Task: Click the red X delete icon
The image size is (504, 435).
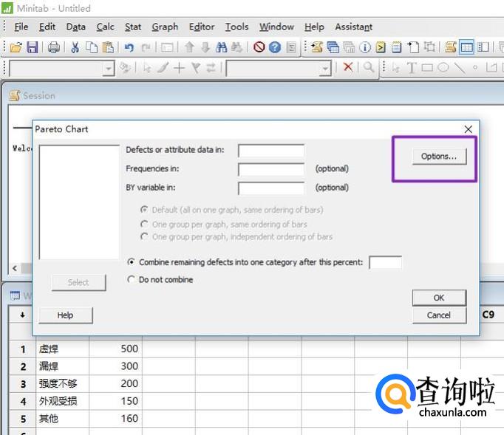Action: tap(348, 67)
